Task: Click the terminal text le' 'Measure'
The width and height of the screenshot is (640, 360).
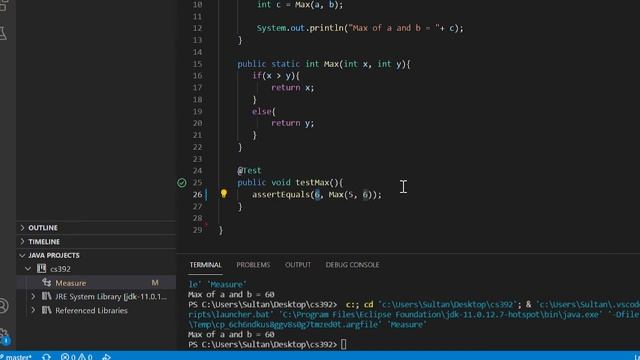Action: pyautogui.click(x=217, y=284)
